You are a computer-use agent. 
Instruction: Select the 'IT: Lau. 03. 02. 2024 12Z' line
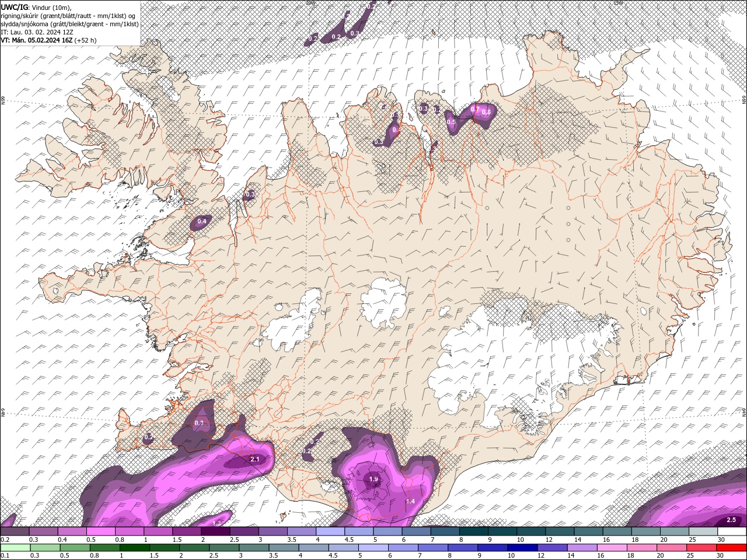pyautogui.click(x=37, y=32)
